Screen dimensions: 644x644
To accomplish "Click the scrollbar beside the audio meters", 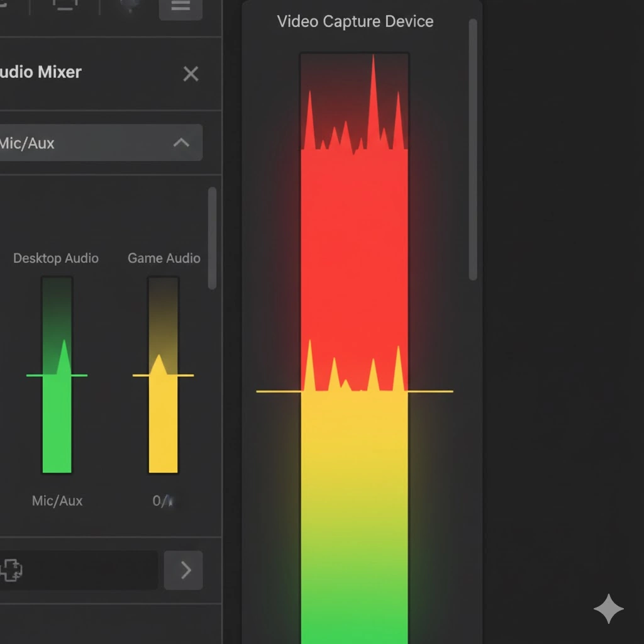I will tap(212, 239).
